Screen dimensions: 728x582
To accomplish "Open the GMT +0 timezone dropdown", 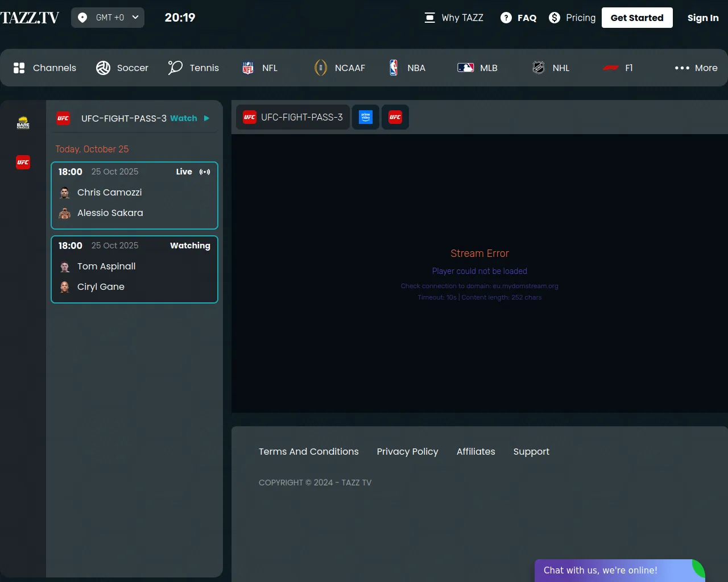I will point(107,18).
